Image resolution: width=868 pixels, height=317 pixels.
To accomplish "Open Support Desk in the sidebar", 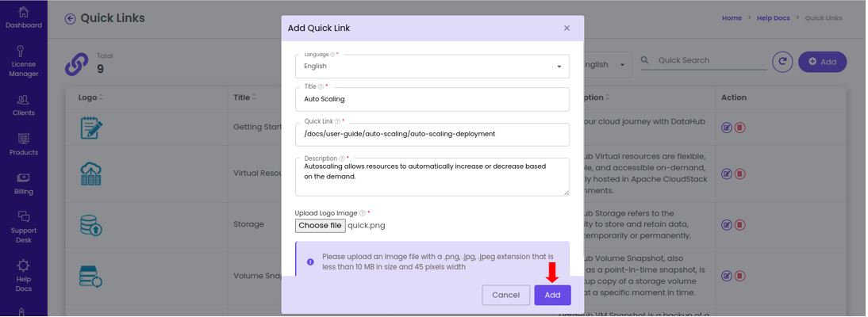I will [x=24, y=227].
